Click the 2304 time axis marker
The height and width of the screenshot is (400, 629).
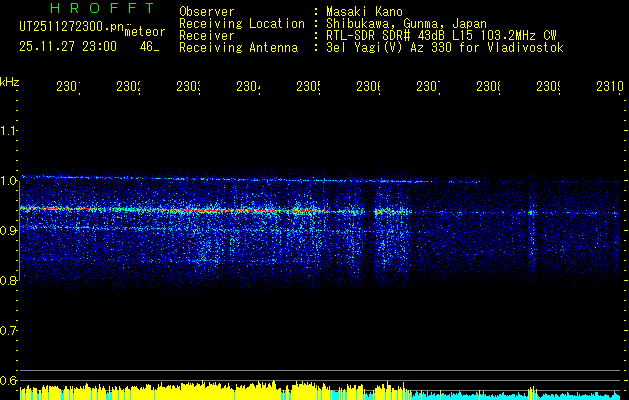248,87
